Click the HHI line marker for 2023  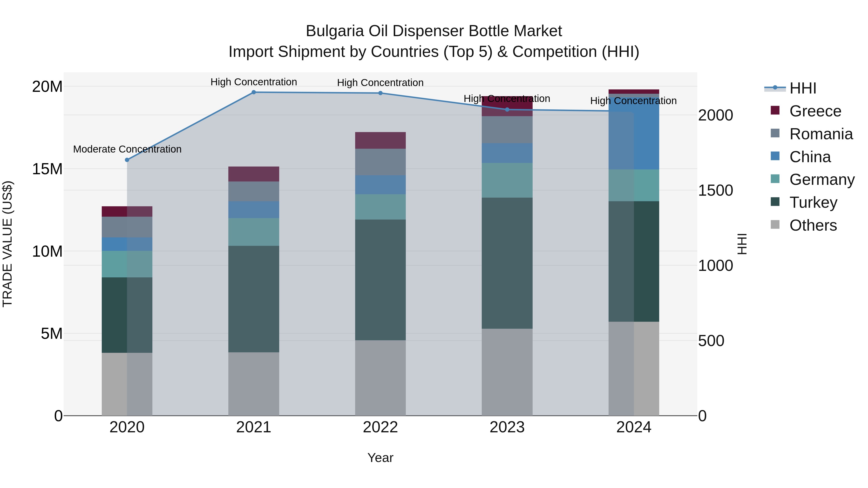click(x=507, y=109)
